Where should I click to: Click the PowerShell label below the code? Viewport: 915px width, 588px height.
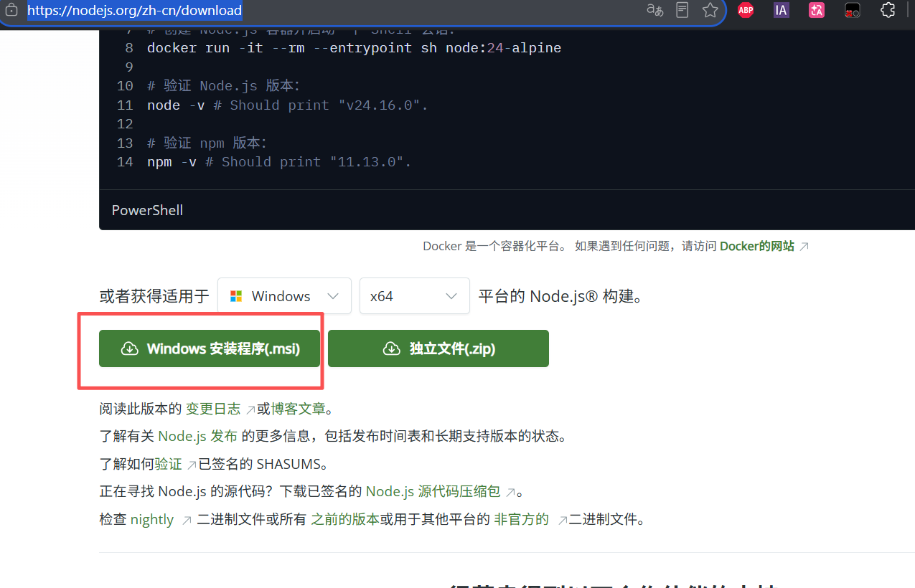coord(147,210)
